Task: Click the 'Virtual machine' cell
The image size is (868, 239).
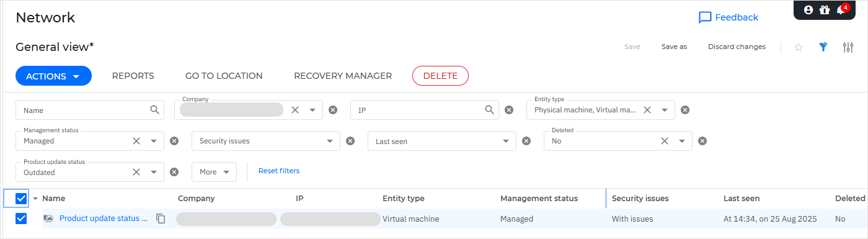Action: click(x=410, y=219)
